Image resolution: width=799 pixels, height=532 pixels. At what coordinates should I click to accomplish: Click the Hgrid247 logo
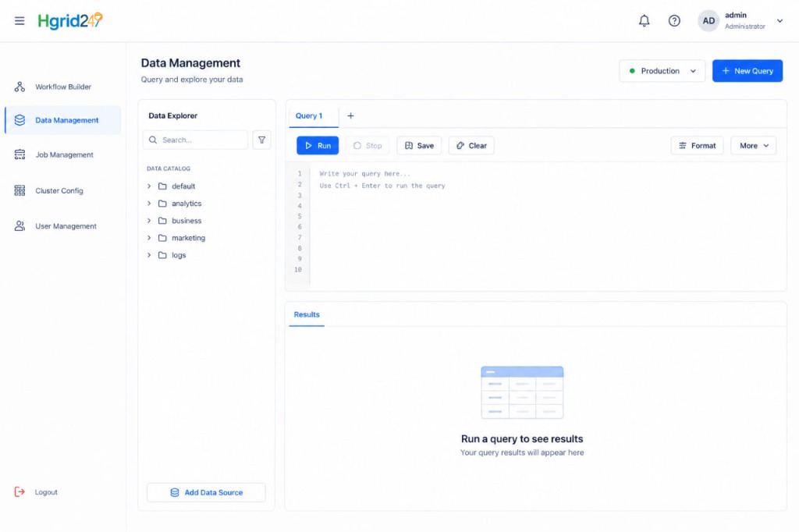coord(69,21)
